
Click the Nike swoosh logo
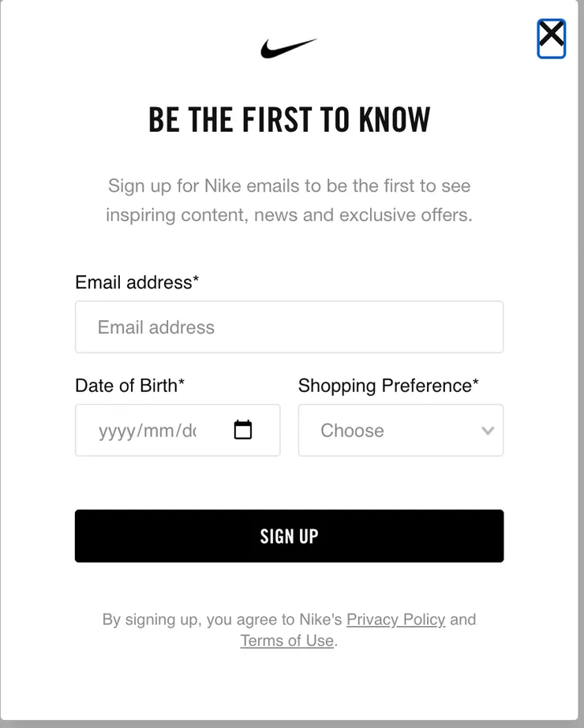(x=289, y=48)
